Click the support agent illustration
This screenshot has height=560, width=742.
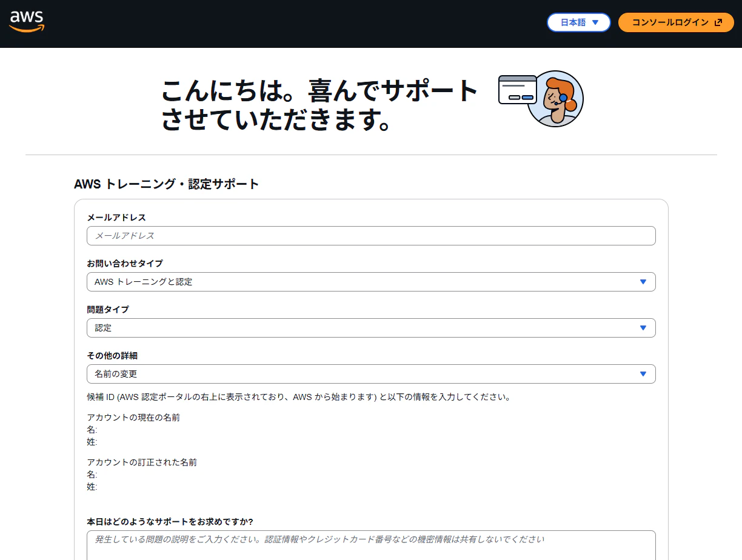541,98
